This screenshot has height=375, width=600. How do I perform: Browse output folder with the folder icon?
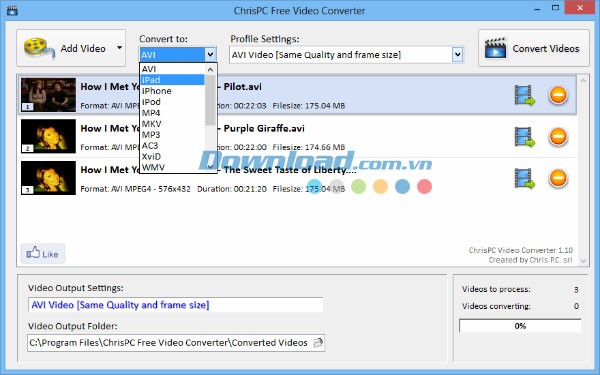318,343
